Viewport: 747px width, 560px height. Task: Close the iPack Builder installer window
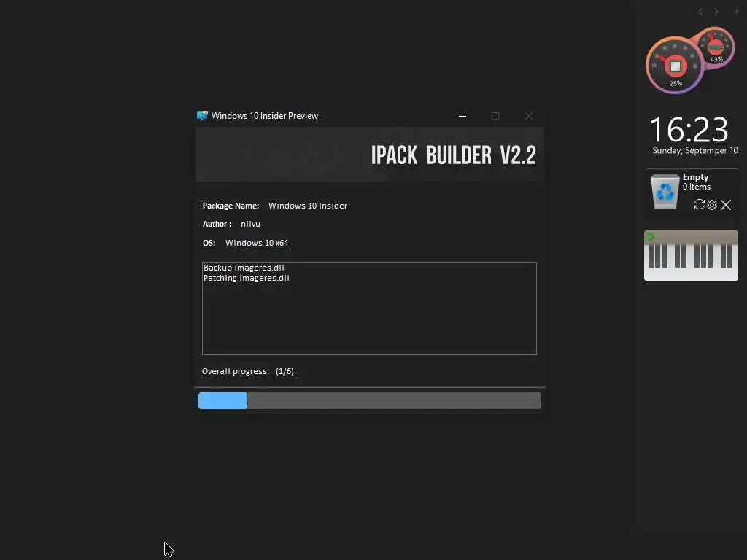coord(528,116)
